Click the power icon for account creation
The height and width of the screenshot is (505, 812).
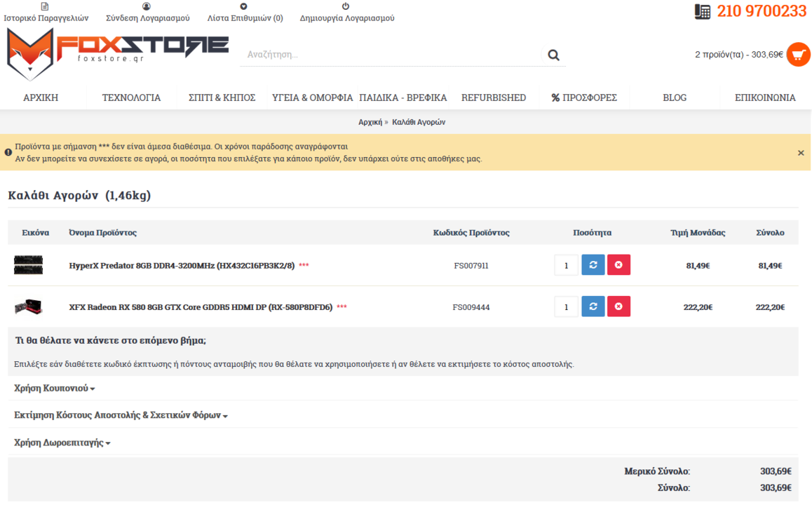(346, 6)
